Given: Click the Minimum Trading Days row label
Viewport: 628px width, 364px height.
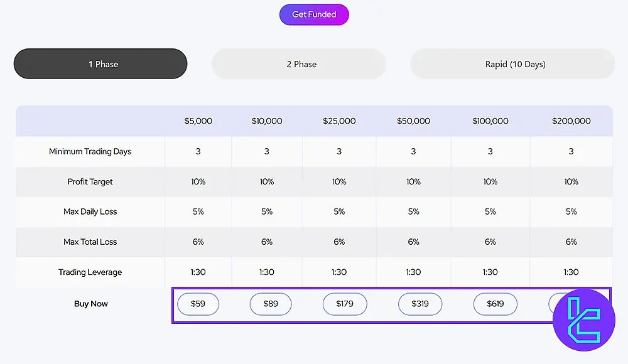Looking at the screenshot, I should [x=90, y=151].
